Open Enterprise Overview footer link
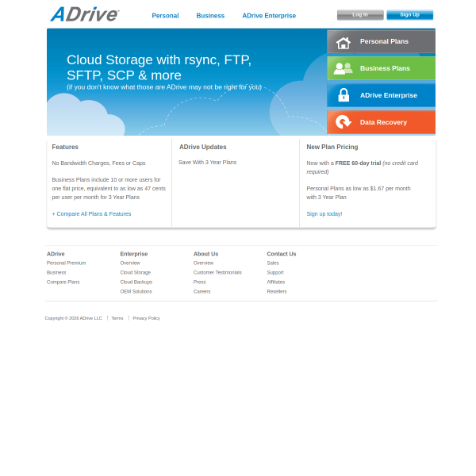The image size is (476, 476). coord(130,263)
